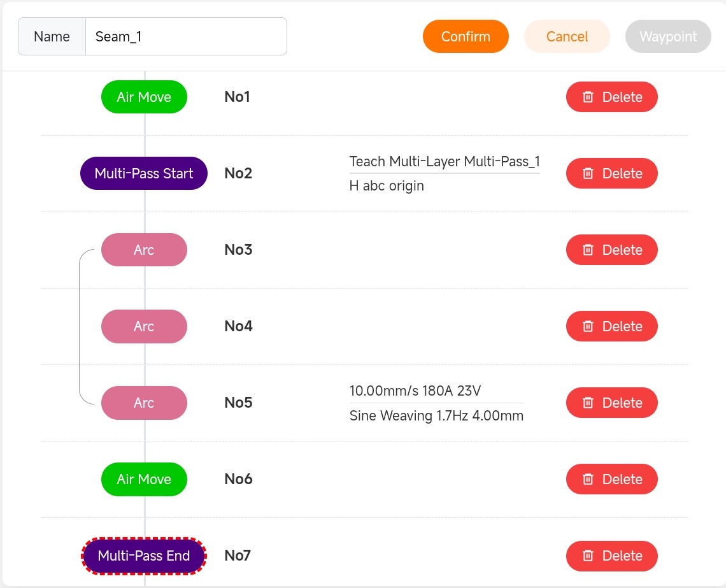
Task: Click the trash icon on row No7
Action: 588,556
